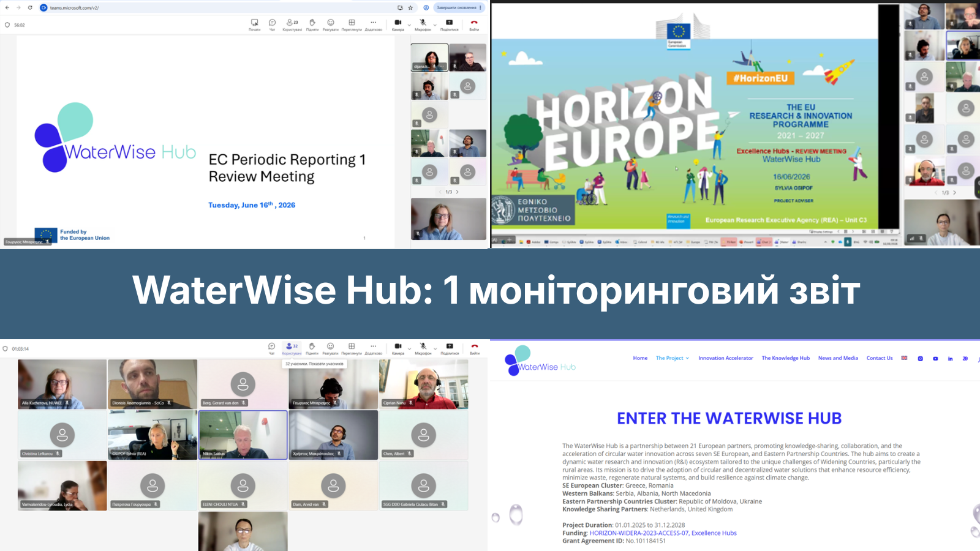
Task: Toggle Мікрофон in the 01:03:14 meeting
Action: 423,348
